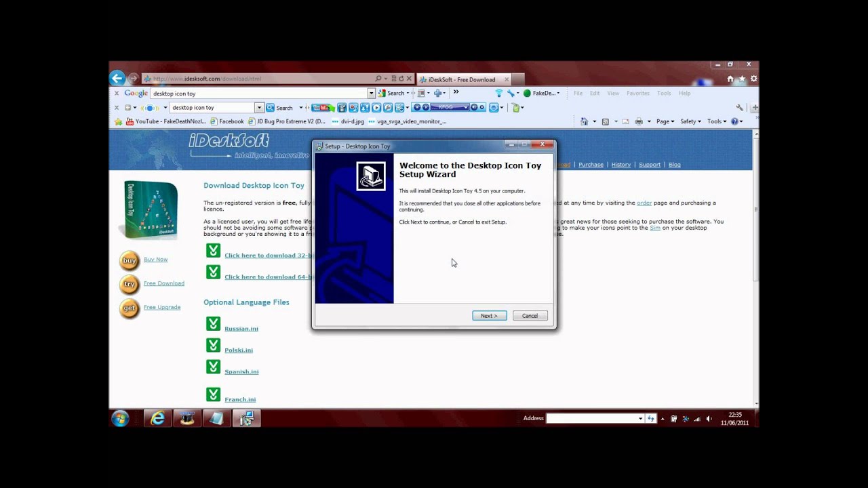This screenshot has width=868, height=488.
Task: Expand the Google search box history dropdown
Action: point(371,93)
